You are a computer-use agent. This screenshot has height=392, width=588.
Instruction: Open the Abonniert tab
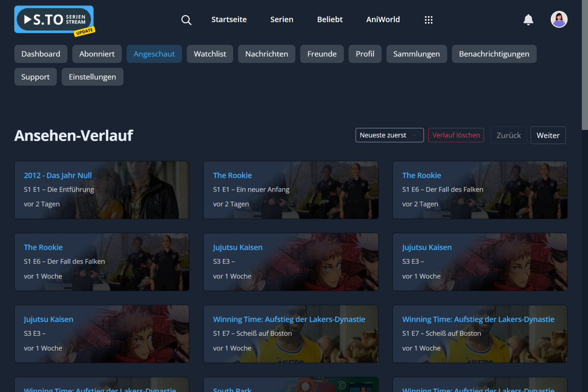97,54
